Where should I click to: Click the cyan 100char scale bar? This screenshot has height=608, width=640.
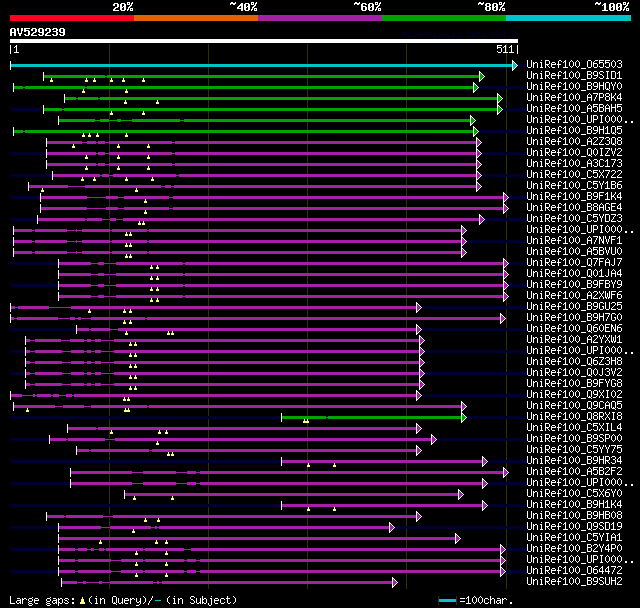click(447, 601)
